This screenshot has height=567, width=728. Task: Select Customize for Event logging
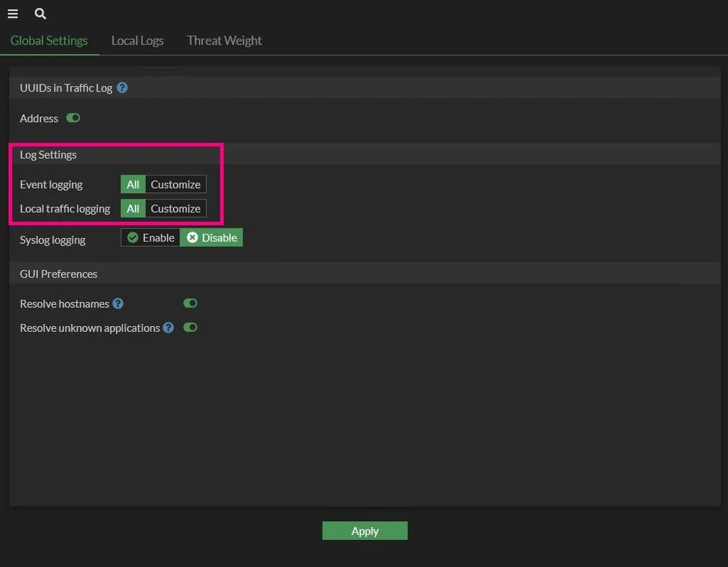(175, 184)
